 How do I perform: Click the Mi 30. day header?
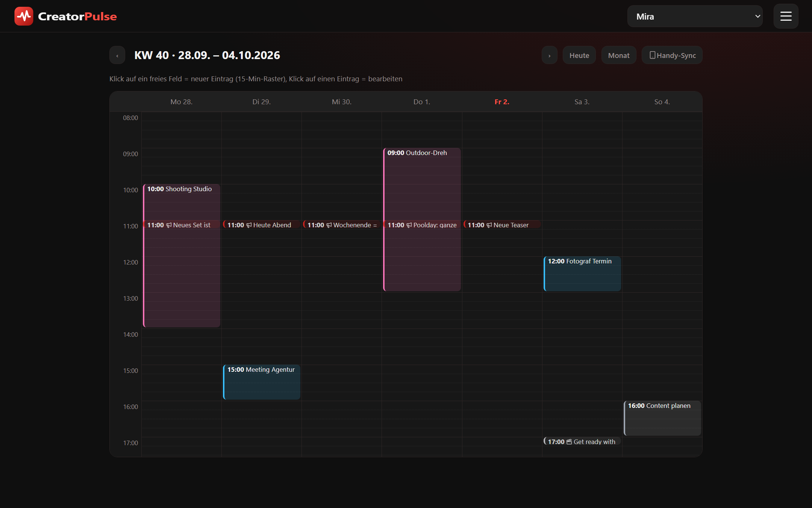[x=342, y=102]
